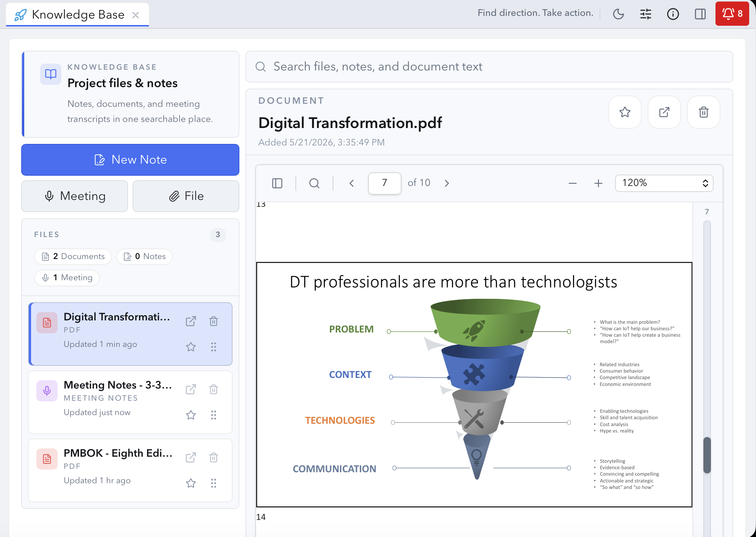Select PMBOK - Eighth Edi... file card
This screenshot has width=756, height=537.
[x=130, y=470]
